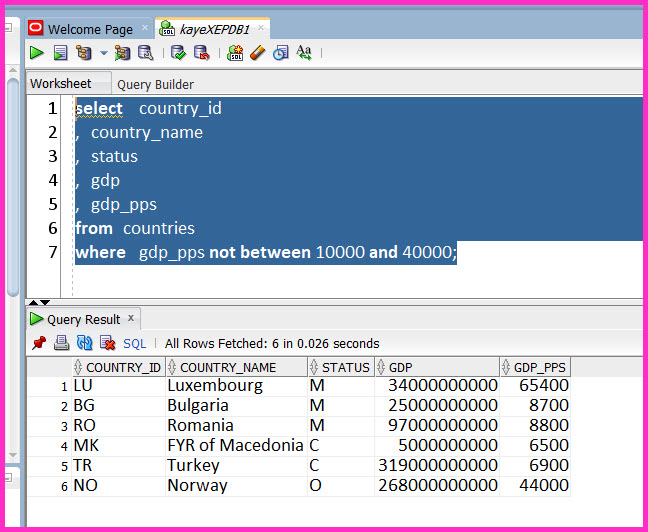Close the Query Result tab

coord(131,318)
